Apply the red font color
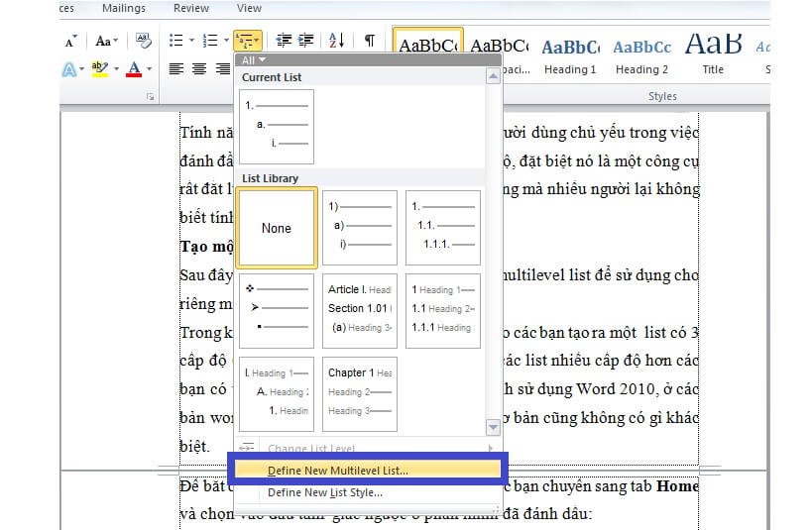Viewport: 812px width, 530px height. click(x=134, y=68)
